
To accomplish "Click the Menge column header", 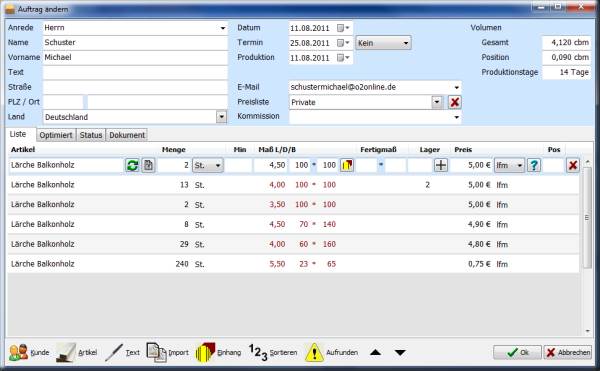I will pos(174,150).
